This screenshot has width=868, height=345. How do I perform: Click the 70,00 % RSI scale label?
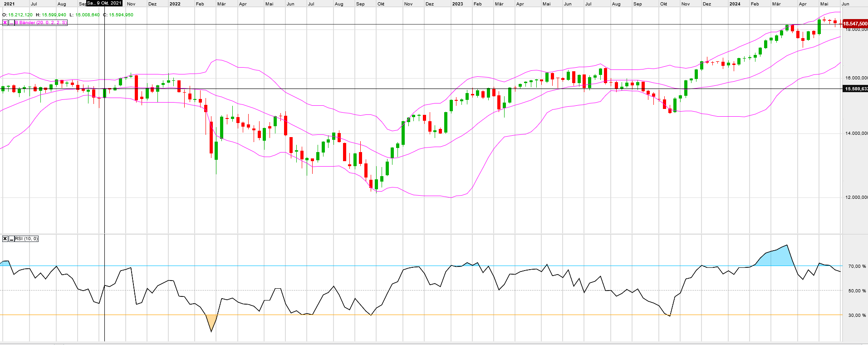pos(857,266)
